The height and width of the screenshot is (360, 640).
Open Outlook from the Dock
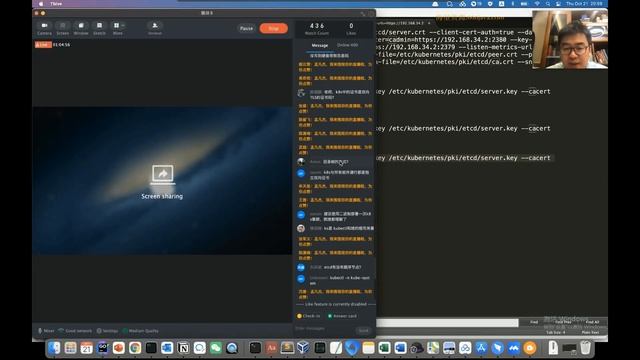click(x=167, y=348)
